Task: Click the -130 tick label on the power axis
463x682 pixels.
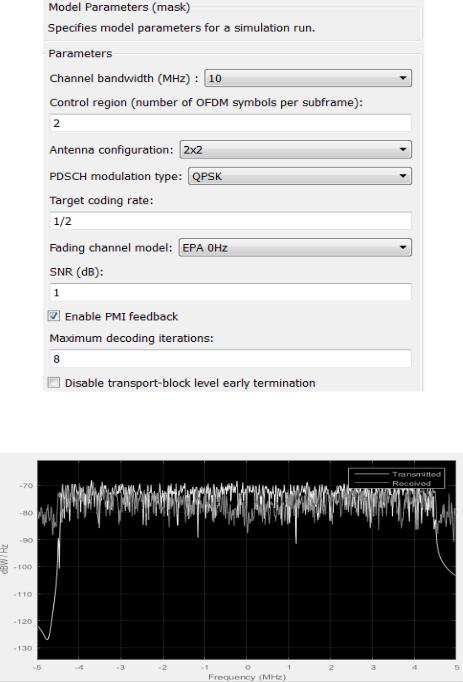Action: [x=24, y=648]
